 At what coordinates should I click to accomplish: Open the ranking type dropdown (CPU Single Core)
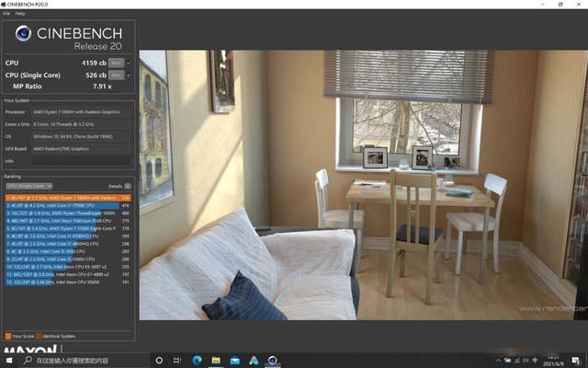(x=28, y=186)
